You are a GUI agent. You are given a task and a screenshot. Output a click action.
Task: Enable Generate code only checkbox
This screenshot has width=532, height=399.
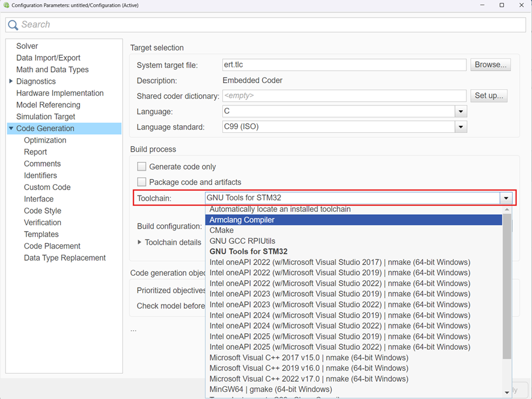pos(142,167)
